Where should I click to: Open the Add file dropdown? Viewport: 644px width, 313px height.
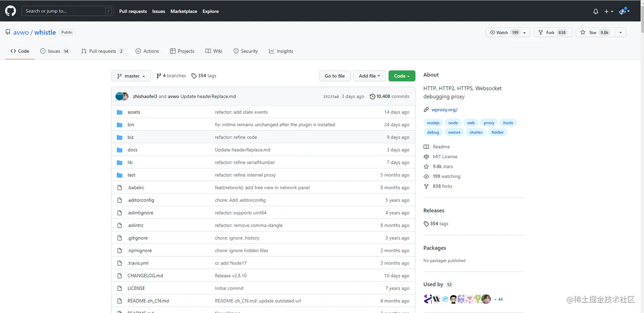pyautogui.click(x=370, y=76)
